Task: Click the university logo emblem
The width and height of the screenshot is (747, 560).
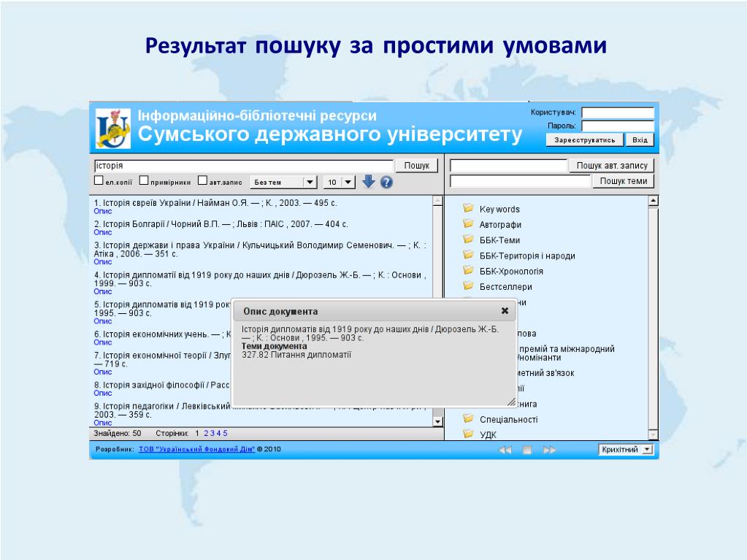Action: pyautogui.click(x=113, y=129)
